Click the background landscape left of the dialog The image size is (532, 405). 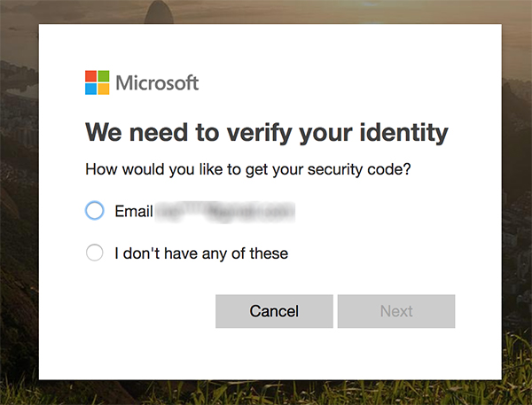(19, 204)
